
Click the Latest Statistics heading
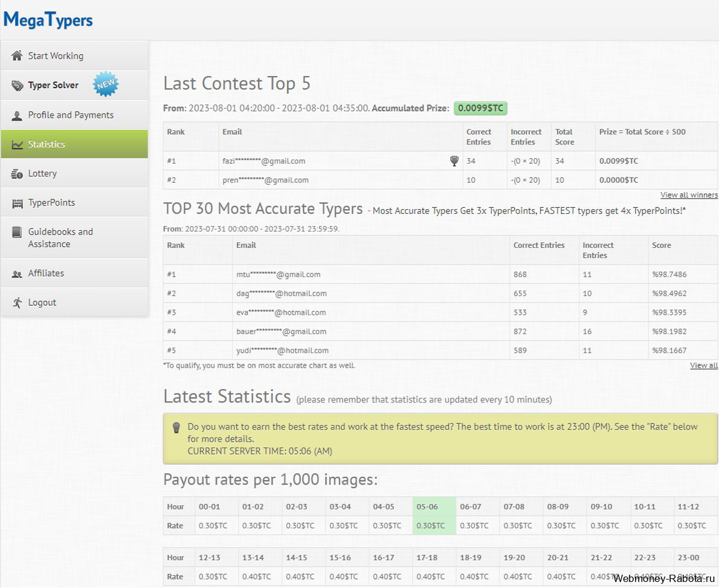pos(227,397)
